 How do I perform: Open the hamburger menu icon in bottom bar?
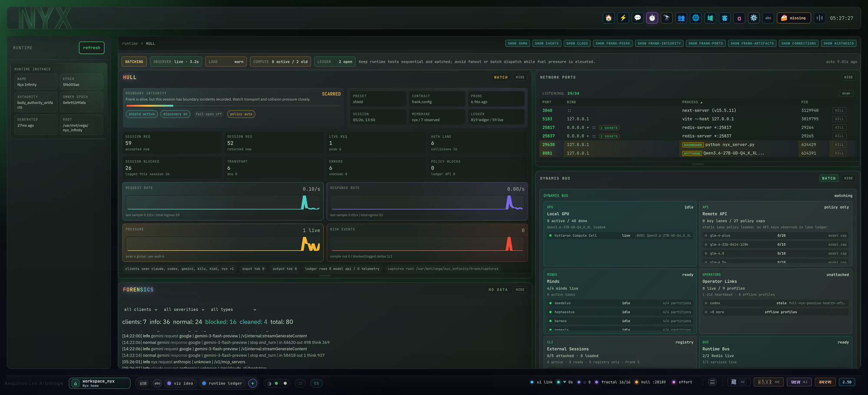coord(712,382)
